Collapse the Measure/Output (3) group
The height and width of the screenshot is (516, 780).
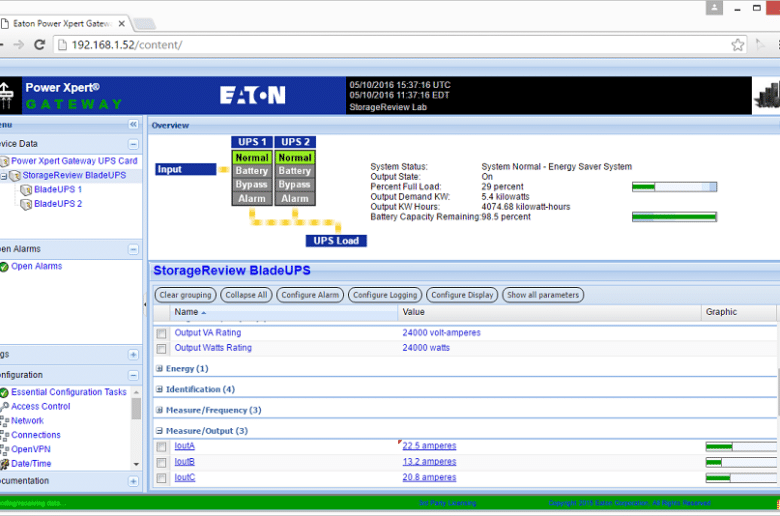tap(159, 431)
